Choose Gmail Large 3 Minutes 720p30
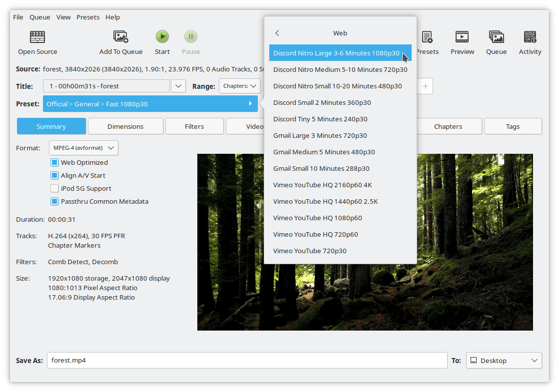559x392 pixels. tap(340, 135)
